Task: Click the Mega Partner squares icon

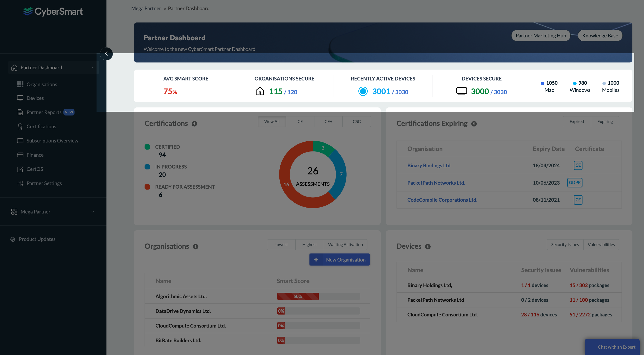Action: coord(14,212)
